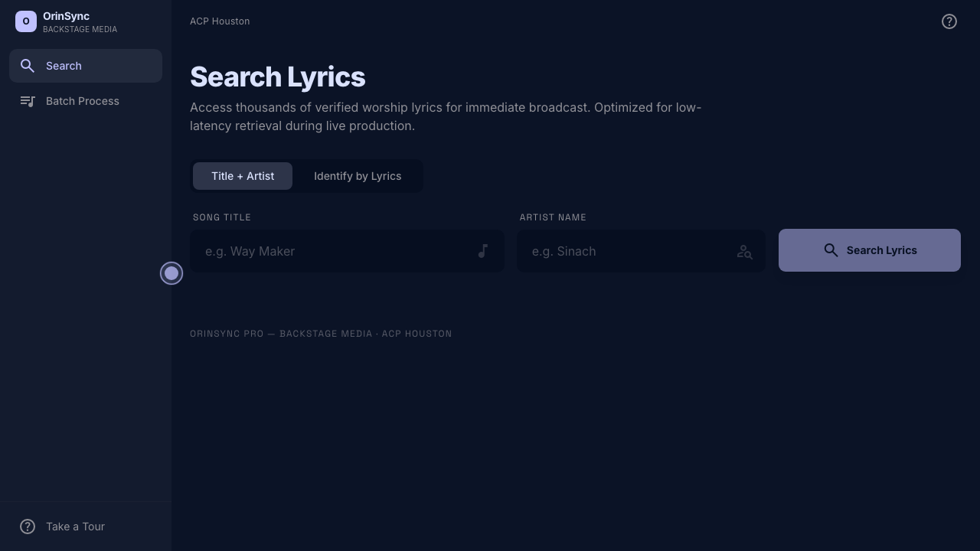The height and width of the screenshot is (551, 980).
Task: Click the question mark icon beside Take a Tour
Action: tap(28, 527)
